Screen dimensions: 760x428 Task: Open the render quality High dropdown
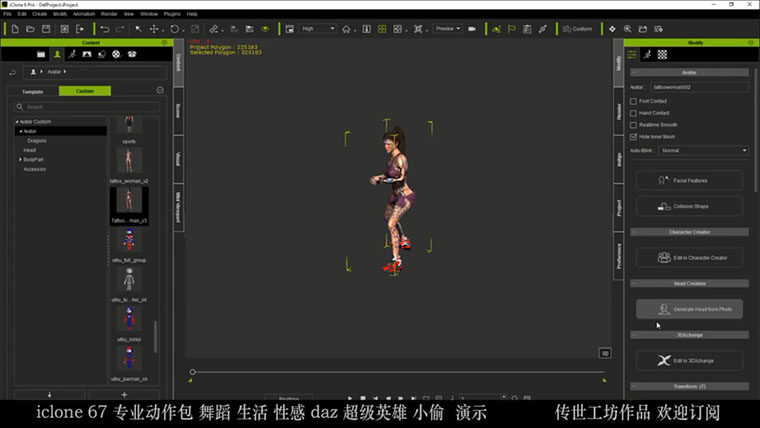tap(317, 29)
